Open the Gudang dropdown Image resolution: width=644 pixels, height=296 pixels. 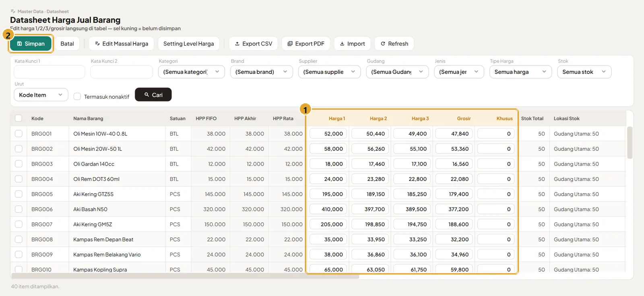[398, 72]
